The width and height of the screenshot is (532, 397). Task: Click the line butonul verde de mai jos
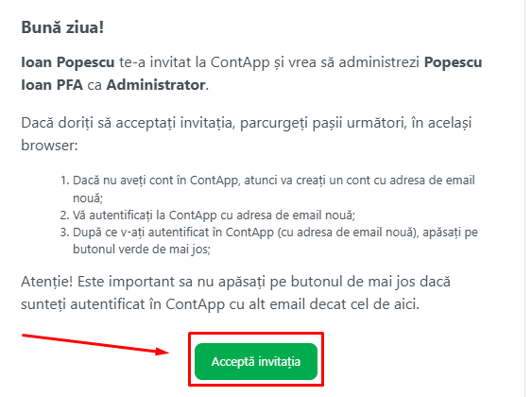click(x=142, y=250)
